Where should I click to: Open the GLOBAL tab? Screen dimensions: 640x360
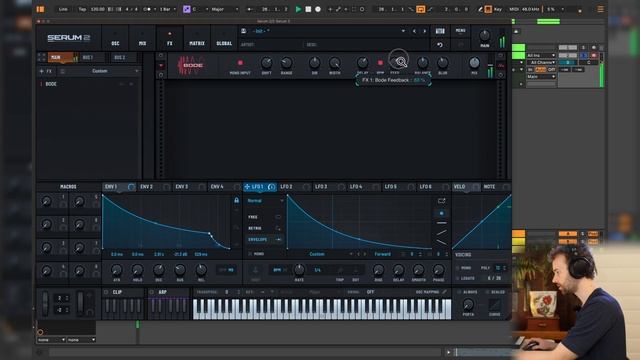click(224, 38)
